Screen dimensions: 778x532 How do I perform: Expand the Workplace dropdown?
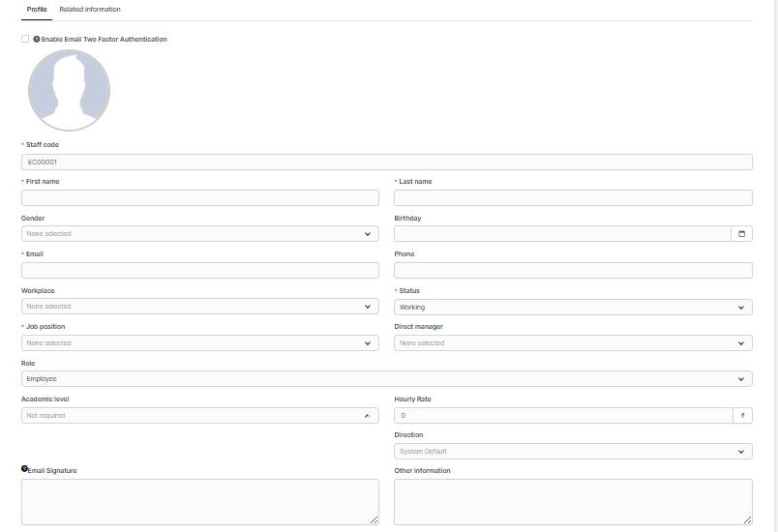coord(199,307)
